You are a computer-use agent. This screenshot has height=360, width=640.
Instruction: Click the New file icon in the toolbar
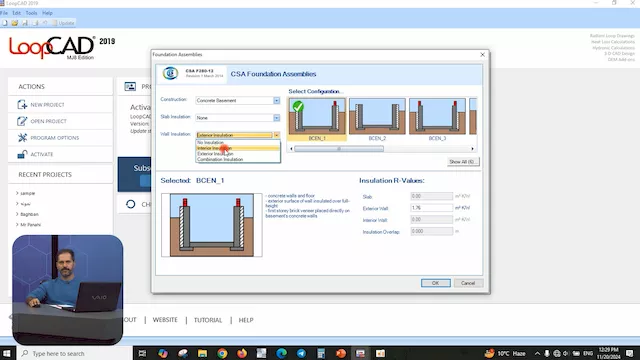pyautogui.click(x=5, y=23)
